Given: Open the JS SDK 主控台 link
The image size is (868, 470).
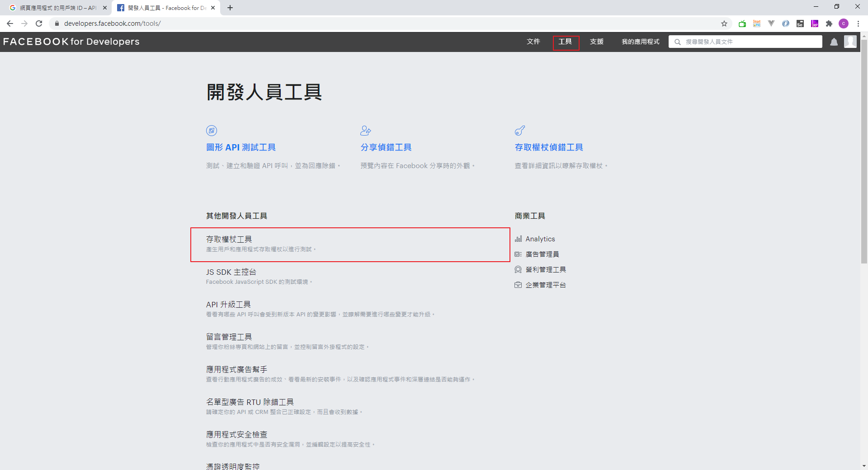Looking at the screenshot, I should coord(231,272).
